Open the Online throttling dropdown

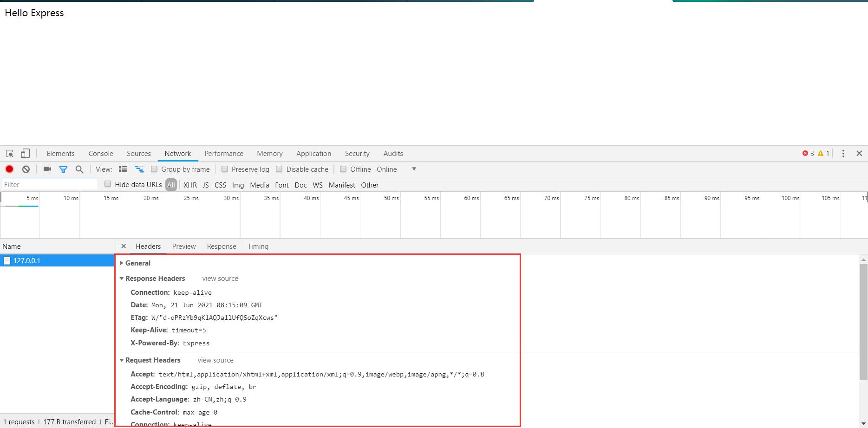coord(397,169)
